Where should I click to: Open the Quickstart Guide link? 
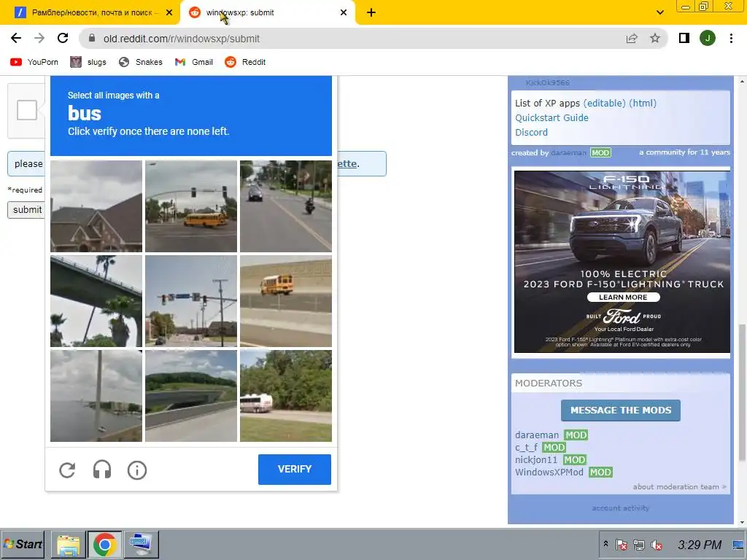(x=551, y=117)
